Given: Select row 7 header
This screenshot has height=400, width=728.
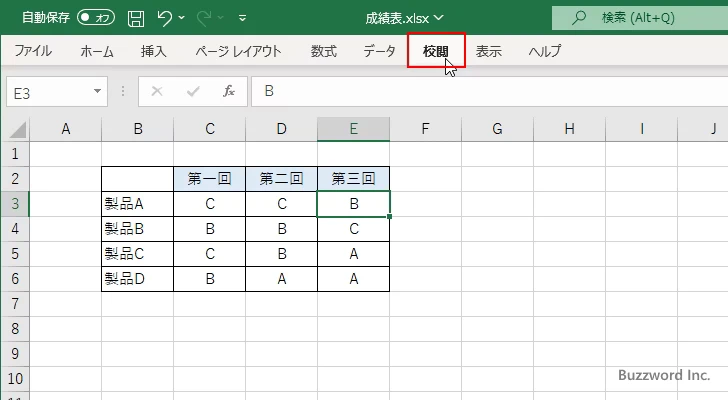Looking at the screenshot, I should tap(15, 304).
